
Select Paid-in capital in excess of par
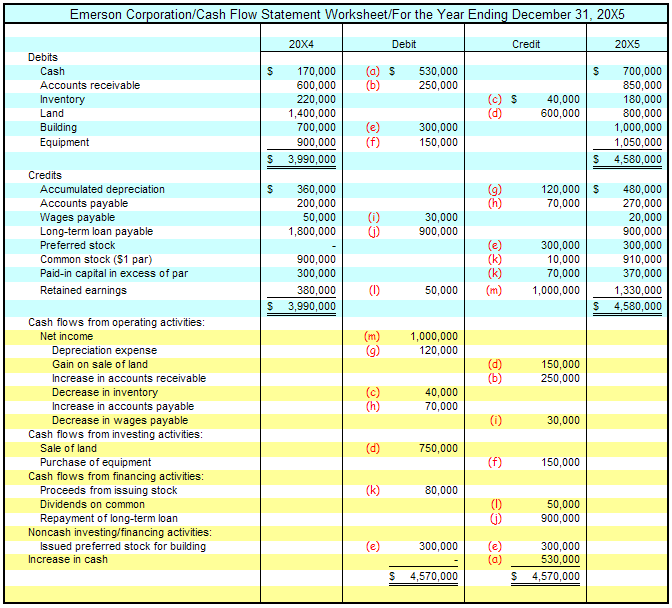(114, 273)
